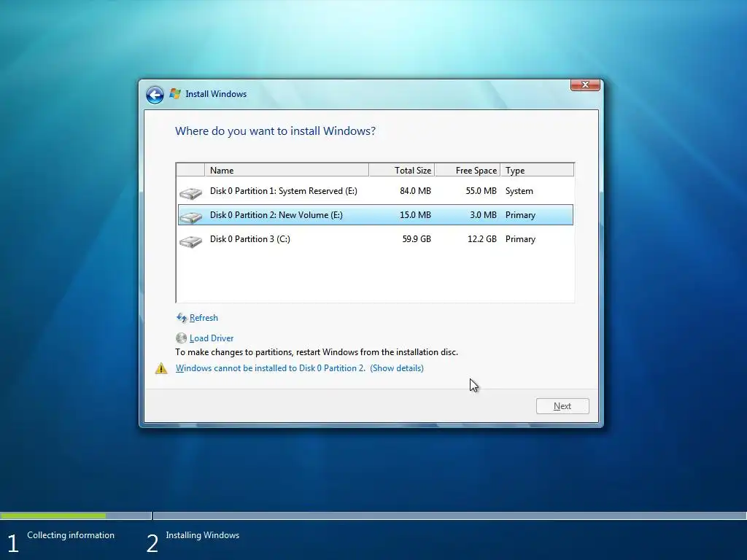
Task: Click the yellow warning triangle icon
Action: 161,368
